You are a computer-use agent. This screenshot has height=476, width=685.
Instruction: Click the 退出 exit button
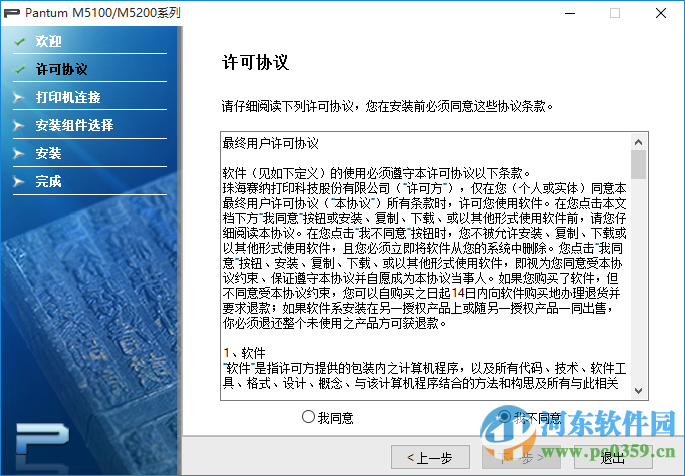coord(613,457)
